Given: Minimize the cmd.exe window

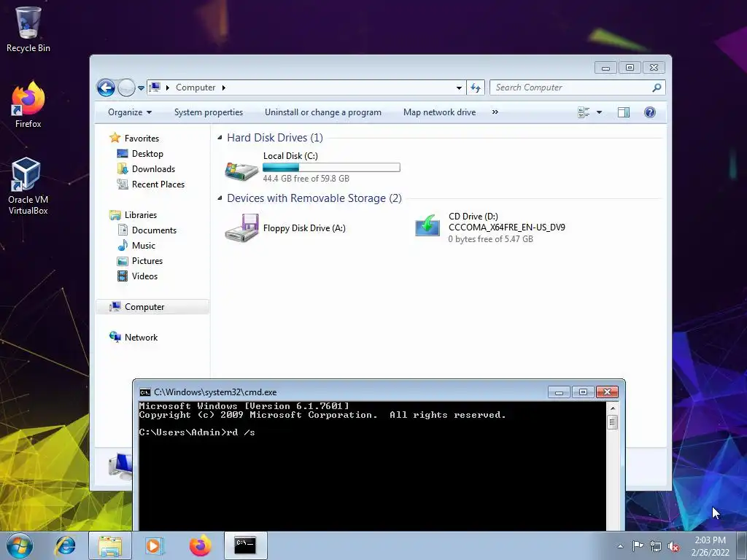Looking at the screenshot, I should tap(559, 392).
